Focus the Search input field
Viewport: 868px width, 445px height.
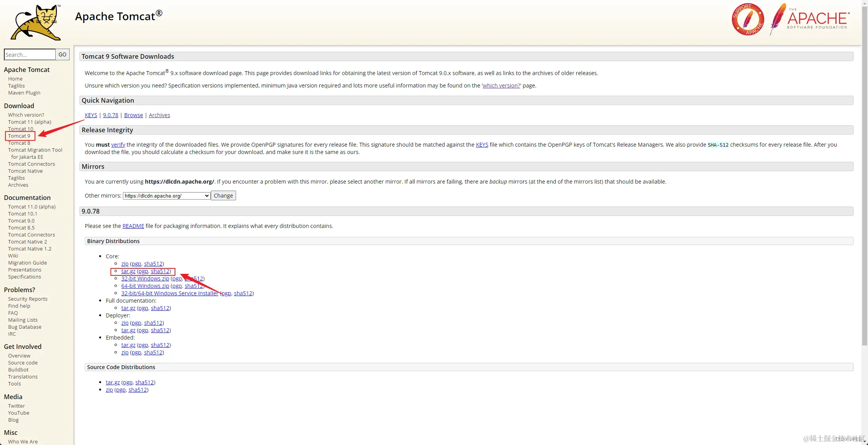(30, 54)
